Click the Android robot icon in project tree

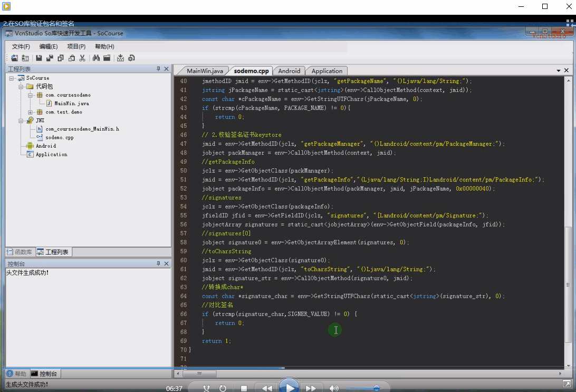tap(30, 146)
